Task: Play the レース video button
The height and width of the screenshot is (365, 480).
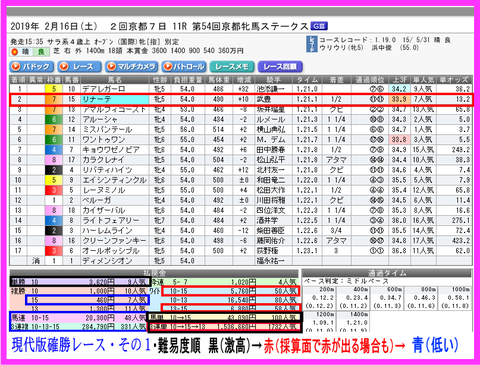Action: [79, 67]
